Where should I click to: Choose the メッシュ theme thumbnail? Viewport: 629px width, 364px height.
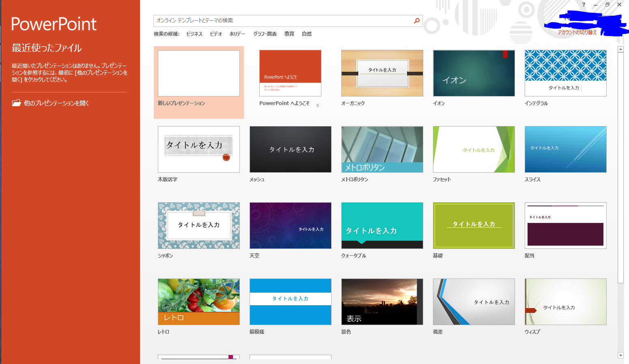(291, 150)
